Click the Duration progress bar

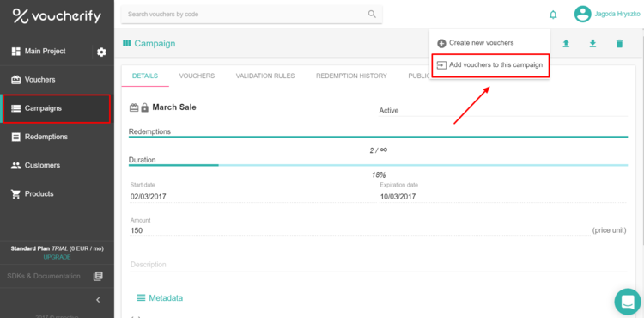tap(379, 165)
